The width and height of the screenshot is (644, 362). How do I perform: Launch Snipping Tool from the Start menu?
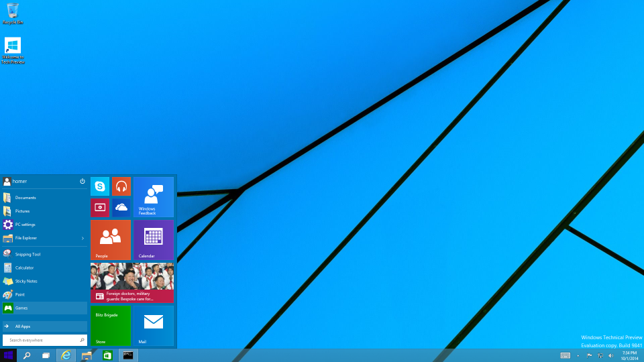(x=45, y=255)
